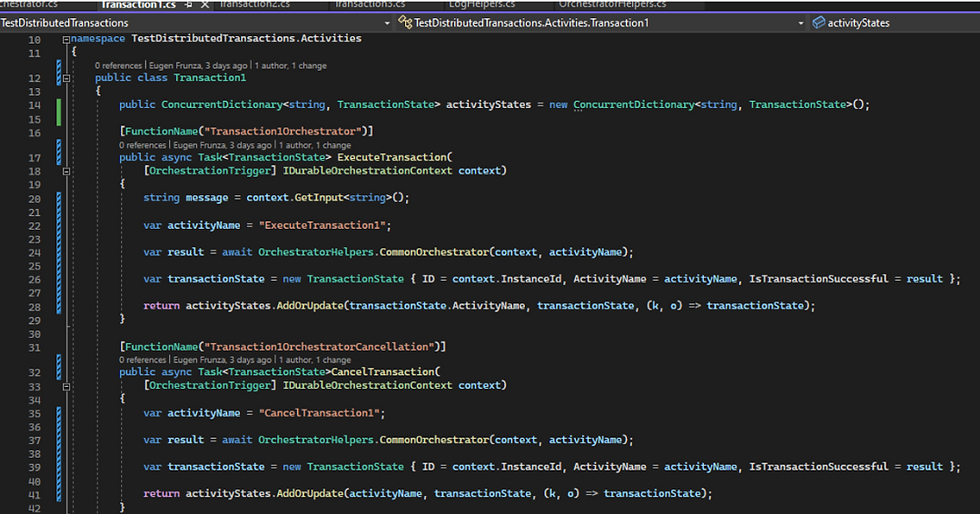Click 'AddOrUpdate' on line 41

point(310,494)
